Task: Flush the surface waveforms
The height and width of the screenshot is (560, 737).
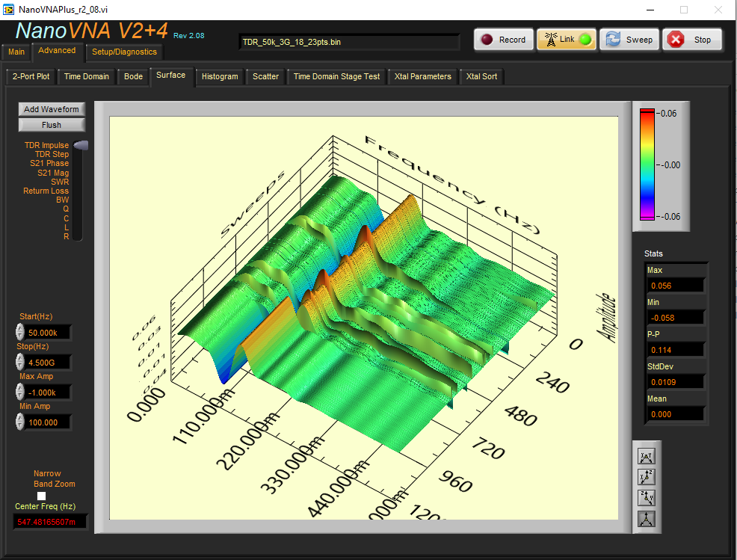Action: click(x=52, y=125)
